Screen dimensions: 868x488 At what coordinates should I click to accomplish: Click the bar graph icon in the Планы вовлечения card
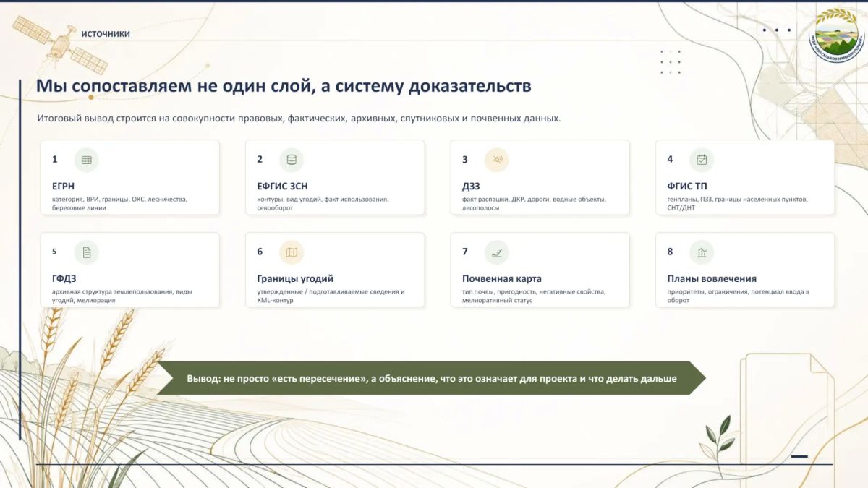point(702,252)
